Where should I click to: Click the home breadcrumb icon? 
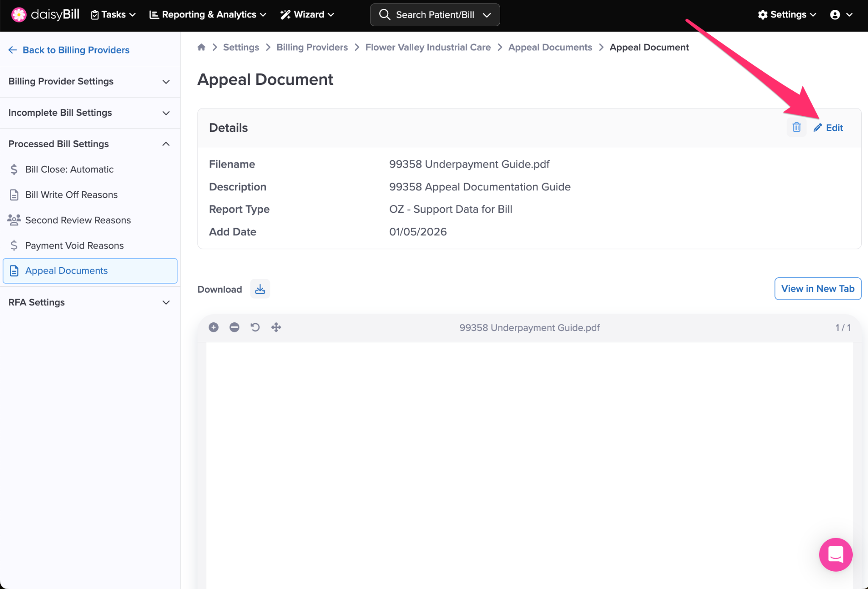tap(201, 47)
